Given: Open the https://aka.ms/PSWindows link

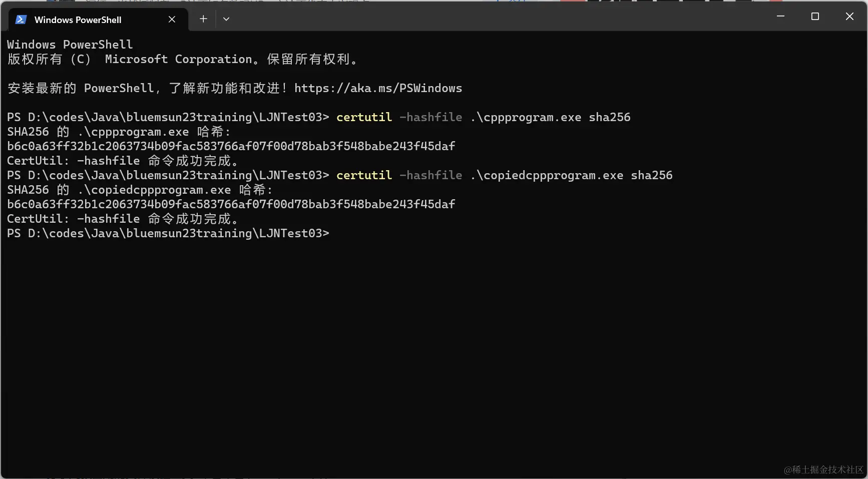Looking at the screenshot, I should pyautogui.click(x=378, y=88).
